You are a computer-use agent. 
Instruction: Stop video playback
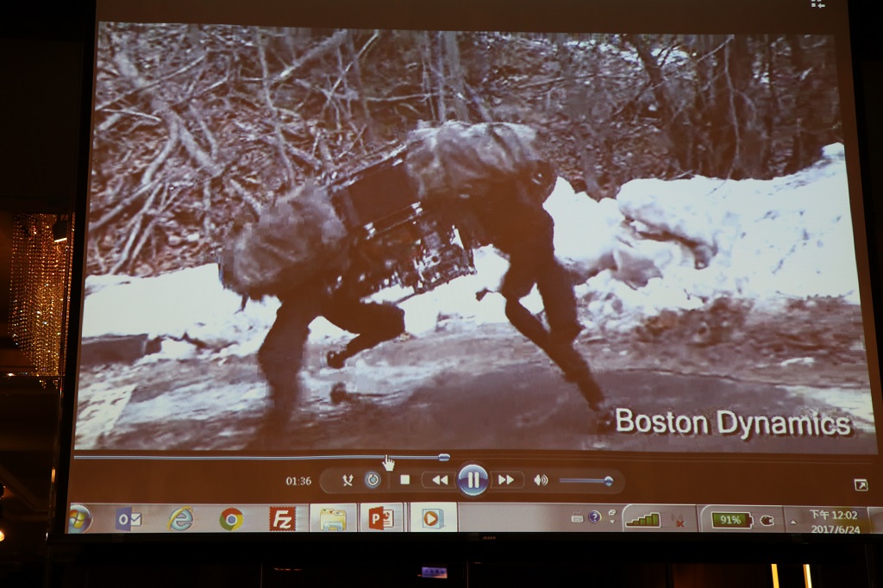[x=405, y=480]
